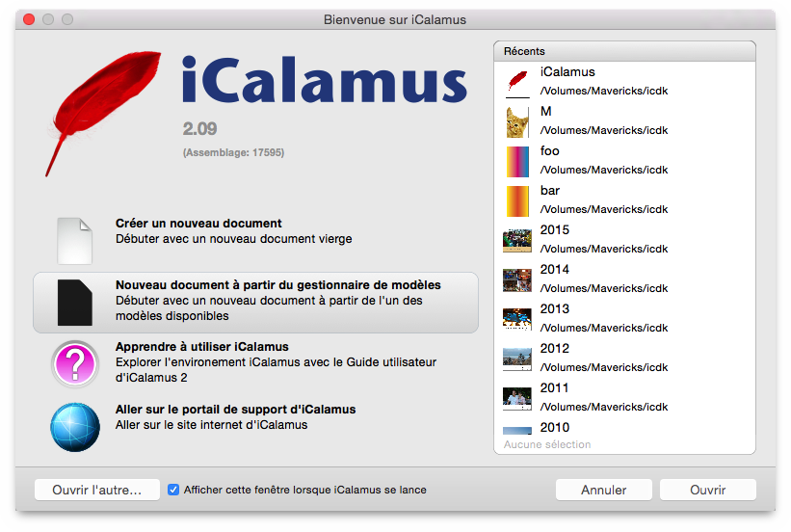Click the Récents list header
Screen dimensions: 791x532
coord(624,51)
